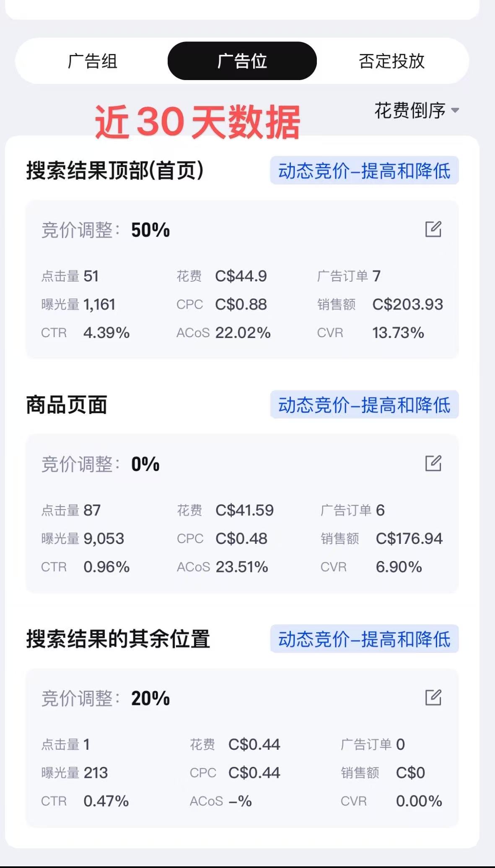
Task: Tap the 动态竞价-提高和降低 tag beside 商品页面
Action: (364, 405)
